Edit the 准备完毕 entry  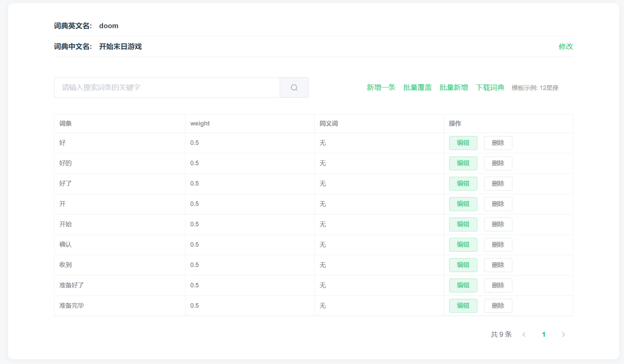click(463, 306)
